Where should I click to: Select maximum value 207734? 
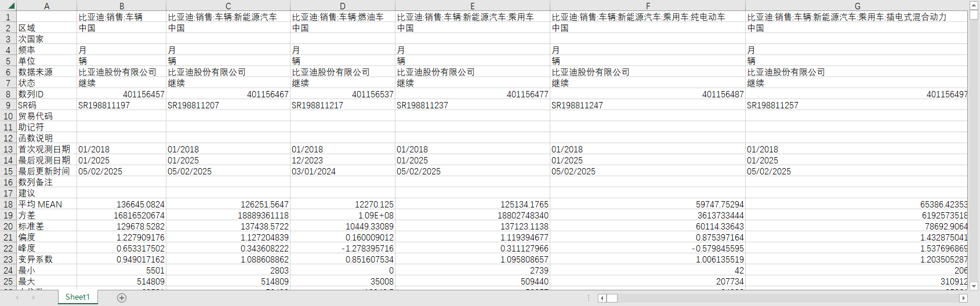point(648,281)
